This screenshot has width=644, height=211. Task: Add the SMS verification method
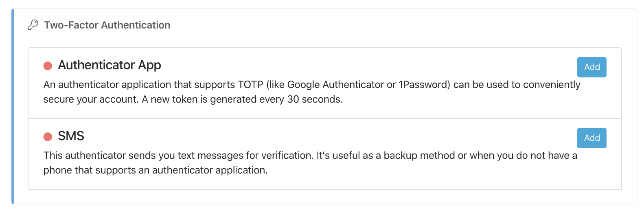591,138
